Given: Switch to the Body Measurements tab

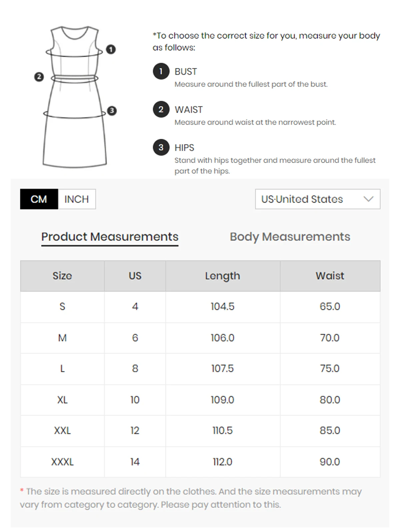Looking at the screenshot, I should tap(290, 237).
